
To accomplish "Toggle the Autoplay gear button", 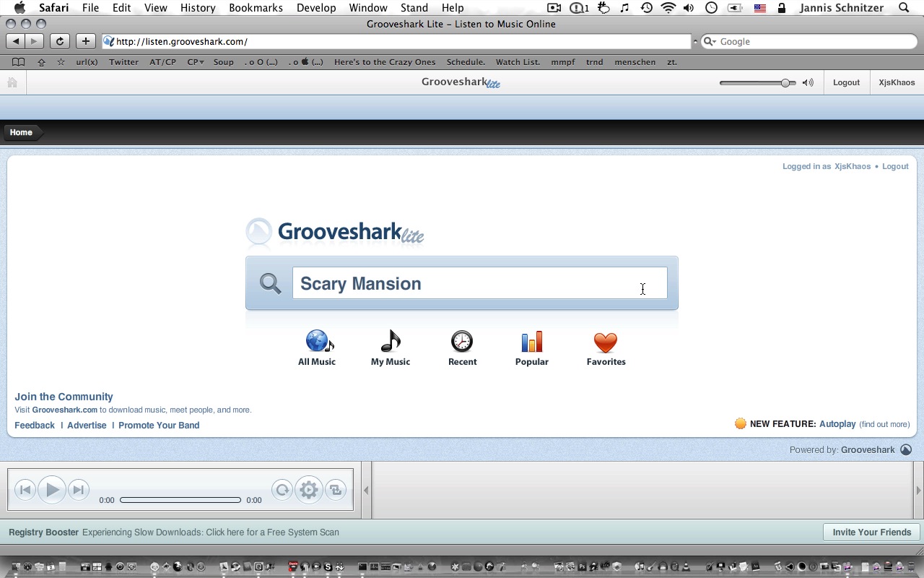I will (309, 490).
